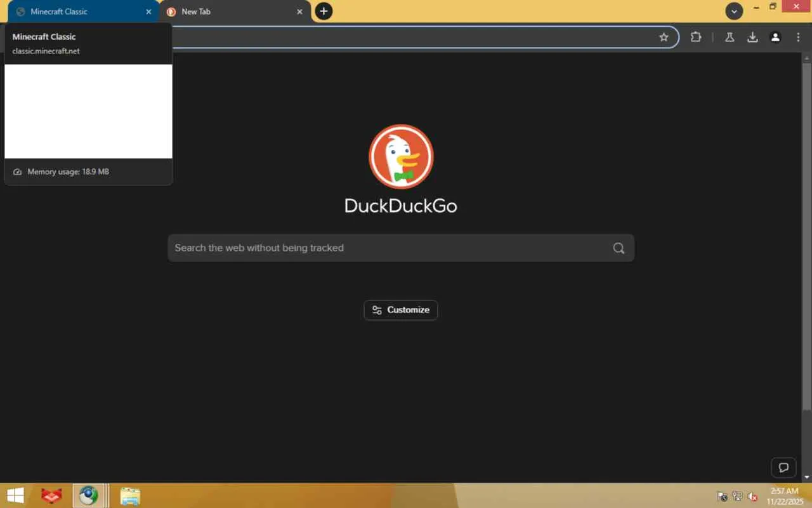This screenshot has width=812, height=508.
Task: Click the DuckDuckGo title text
Action: [x=401, y=206]
